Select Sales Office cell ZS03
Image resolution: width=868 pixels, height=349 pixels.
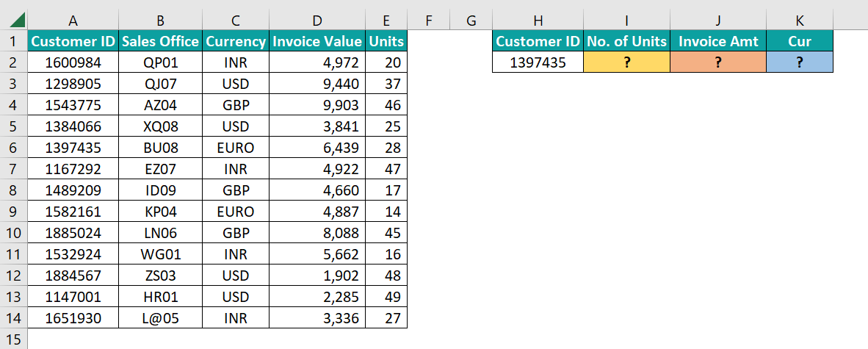[x=160, y=276]
